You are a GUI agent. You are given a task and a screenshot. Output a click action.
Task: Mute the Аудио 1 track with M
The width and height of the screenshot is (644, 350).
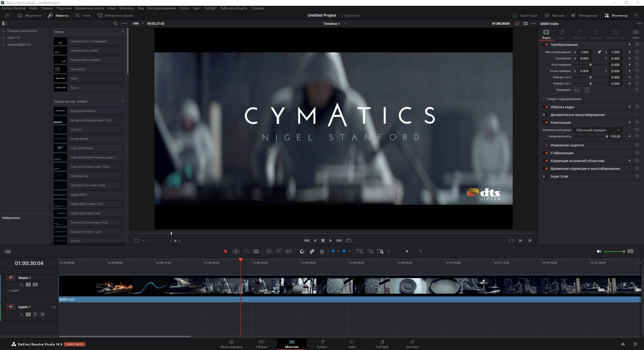coord(43,315)
